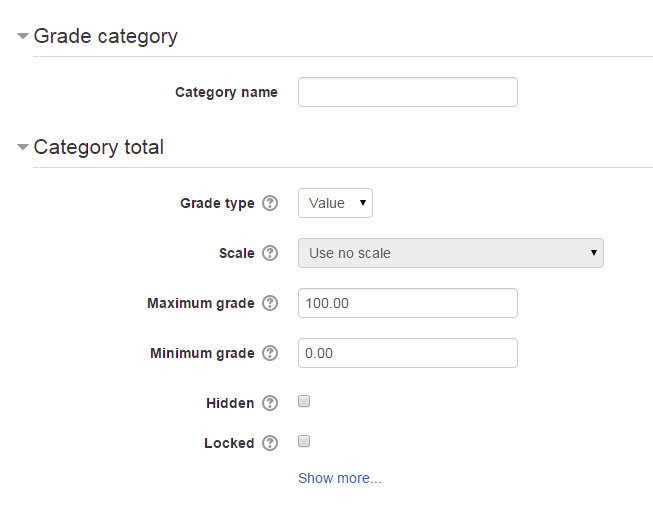Click into the Maximum grade field
Screen dimensions: 653x512
[408, 303]
